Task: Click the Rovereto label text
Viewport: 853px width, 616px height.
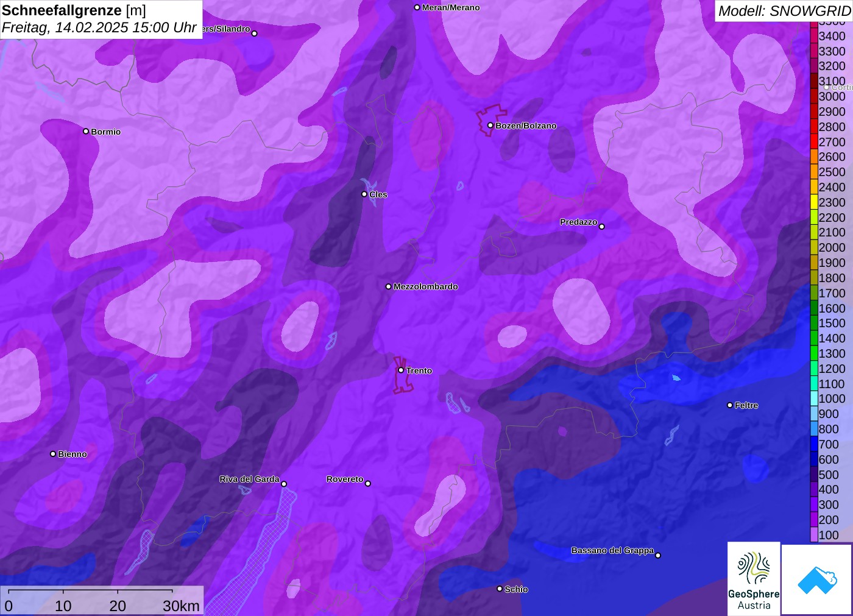Action: pos(345,479)
